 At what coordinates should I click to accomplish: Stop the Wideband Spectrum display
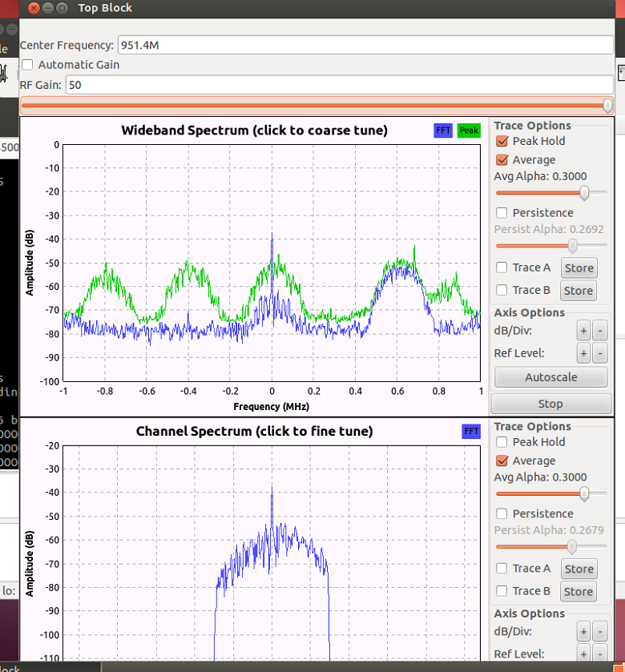(550, 404)
